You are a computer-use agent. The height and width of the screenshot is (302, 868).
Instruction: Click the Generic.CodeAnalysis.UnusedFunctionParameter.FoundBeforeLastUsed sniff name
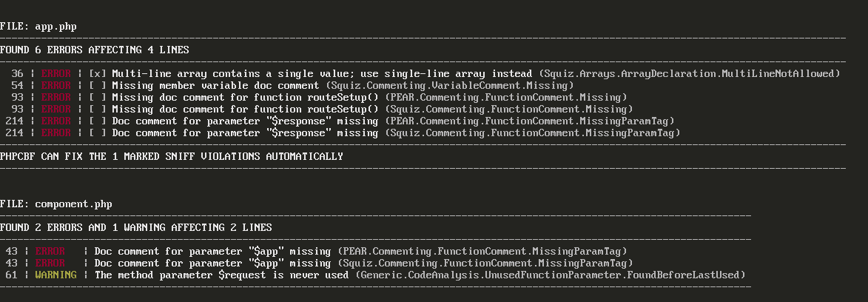[550, 275]
